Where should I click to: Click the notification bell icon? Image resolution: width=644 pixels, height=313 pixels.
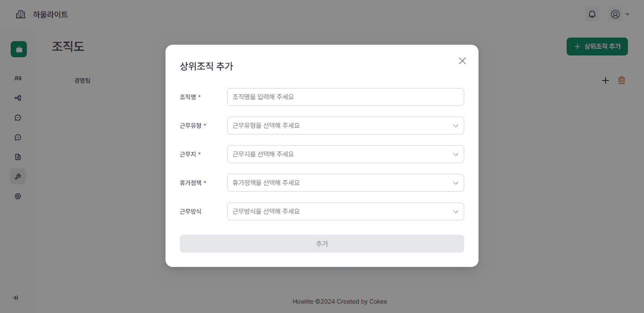[592, 14]
